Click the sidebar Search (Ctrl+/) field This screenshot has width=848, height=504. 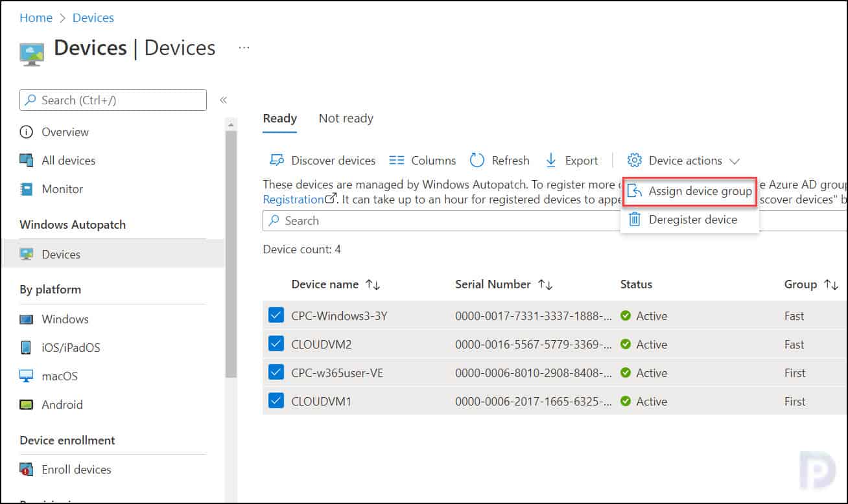tap(113, 100)
